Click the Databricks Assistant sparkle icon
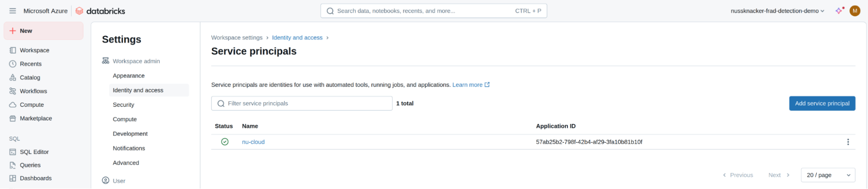The image size is (868, 189). point(839,10)
